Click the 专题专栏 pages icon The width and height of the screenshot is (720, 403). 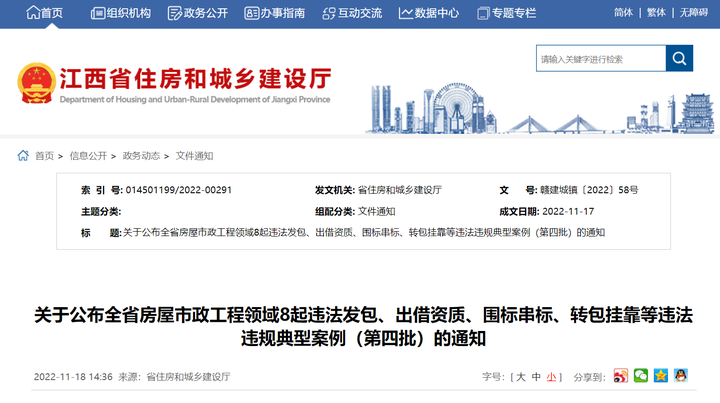[x=484, y=14]
